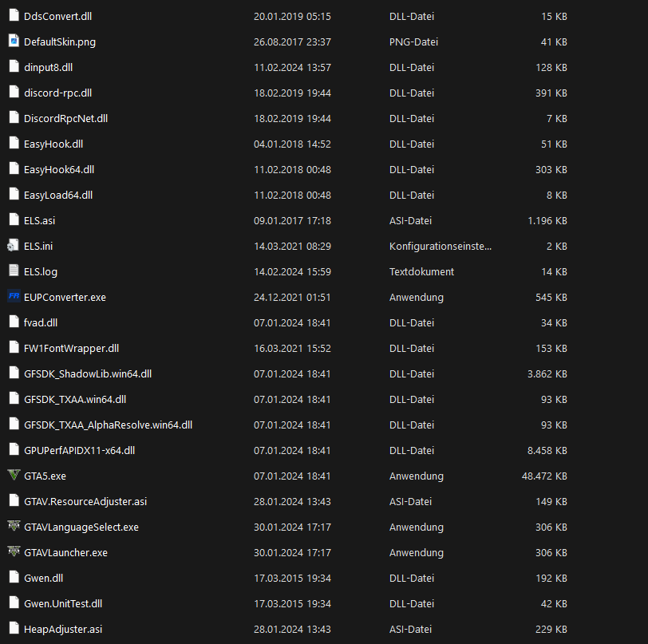This screenshot has width=648, height=644.
Task: Click the 48.472 KB size of GTA5.exe
Action: click(544, 476)
